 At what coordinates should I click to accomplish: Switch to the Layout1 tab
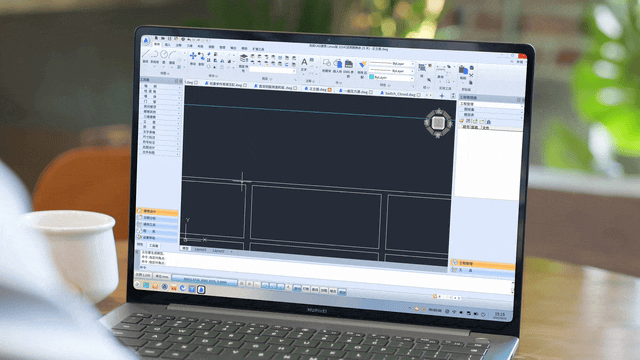[200, 249]
